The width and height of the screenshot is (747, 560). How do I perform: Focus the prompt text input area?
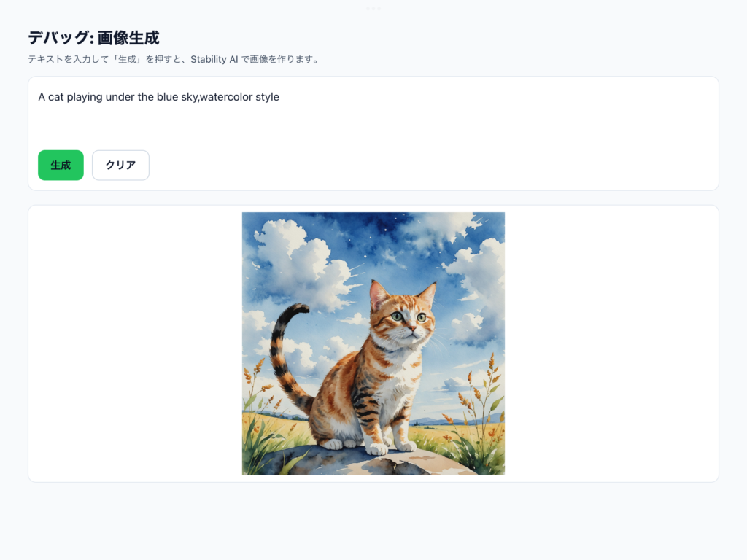(373, 114)
